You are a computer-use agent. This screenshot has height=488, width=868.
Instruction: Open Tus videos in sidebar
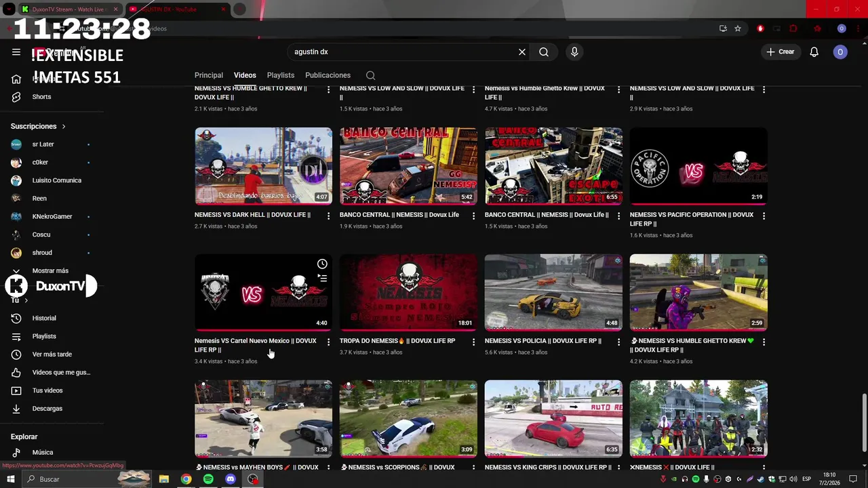point(47,390)
